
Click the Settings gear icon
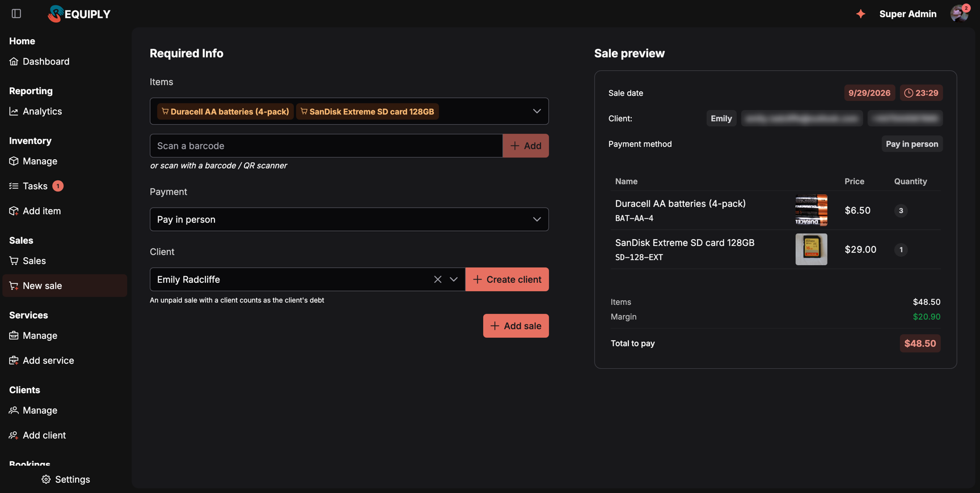click(x=46, y=479)
